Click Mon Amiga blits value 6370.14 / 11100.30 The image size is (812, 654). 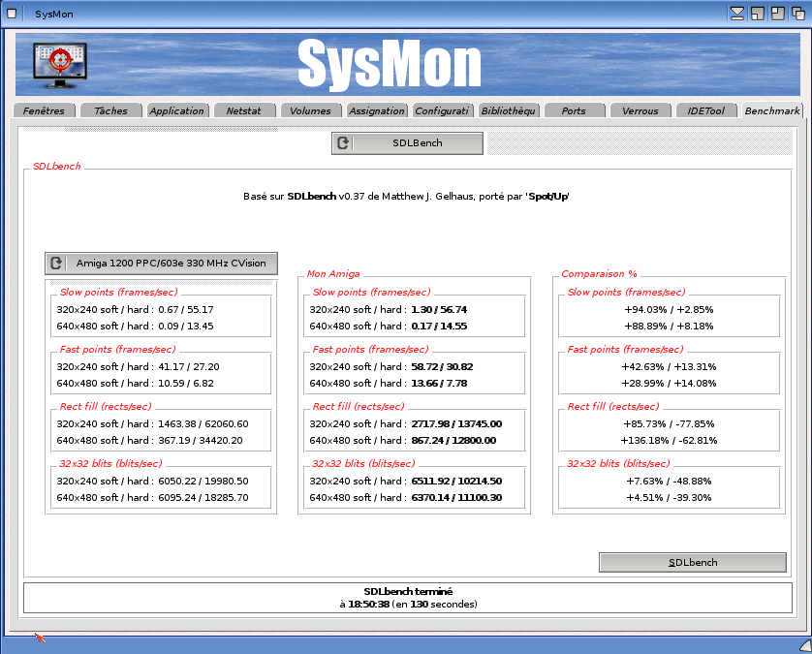coord(456,498)
